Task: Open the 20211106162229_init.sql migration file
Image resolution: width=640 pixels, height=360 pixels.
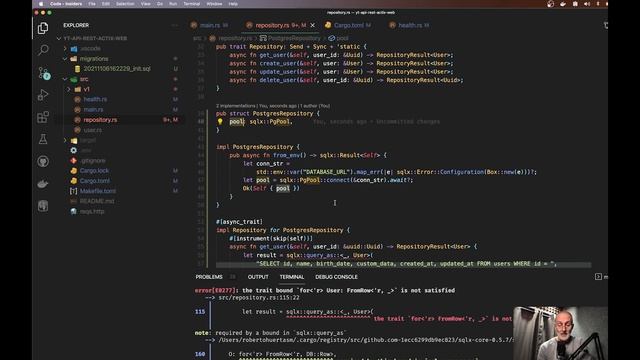Action: pyautogui.click(x=117, y=69)
